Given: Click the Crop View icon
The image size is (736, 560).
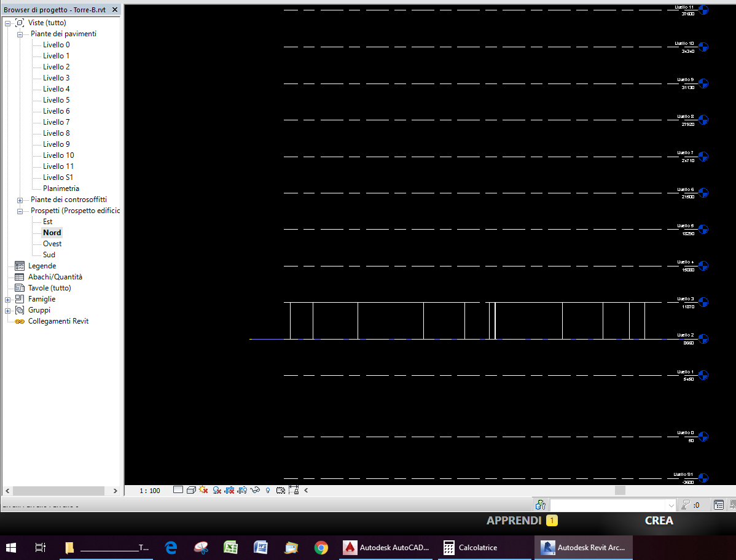Looking at the screenshot, I should [x=230, y=490].
